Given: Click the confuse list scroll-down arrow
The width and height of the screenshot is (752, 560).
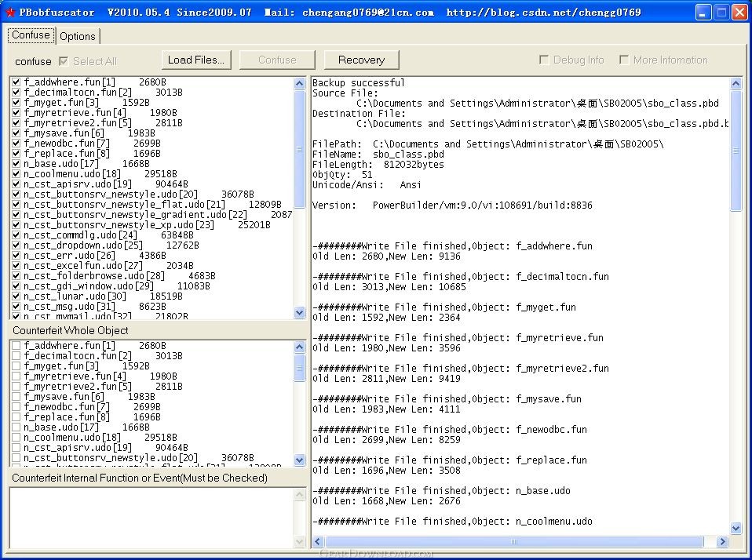Looking at the screenshot, I should coord(299,313).
